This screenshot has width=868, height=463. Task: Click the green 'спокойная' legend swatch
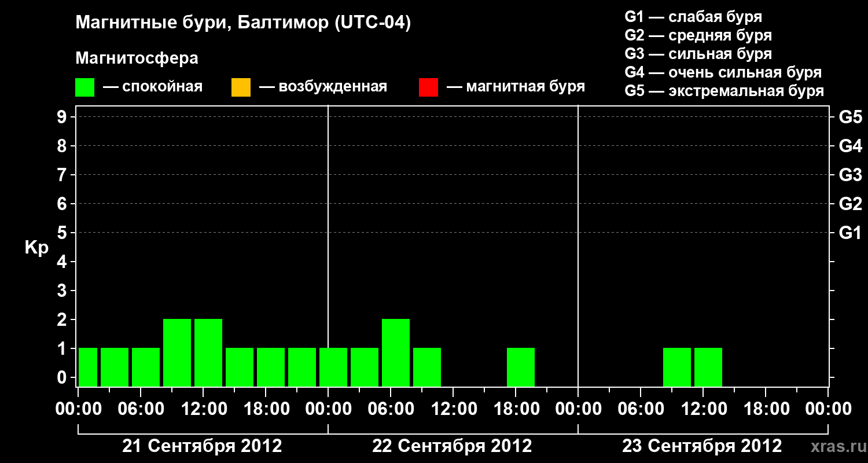coord(84,87)
